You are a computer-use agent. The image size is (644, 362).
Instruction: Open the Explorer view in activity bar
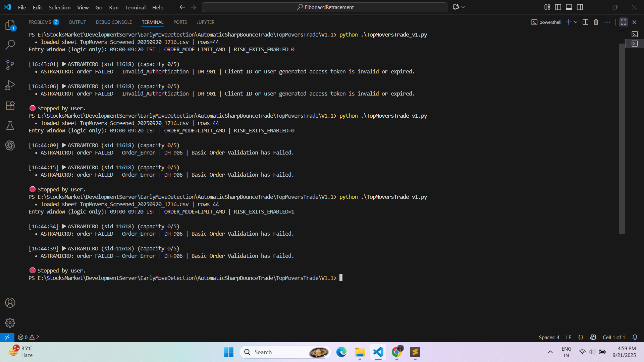pos(10,25)
